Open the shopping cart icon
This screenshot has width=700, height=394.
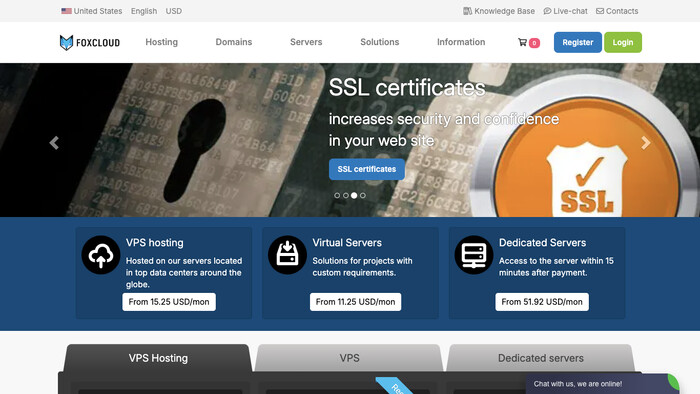[522, 42]
